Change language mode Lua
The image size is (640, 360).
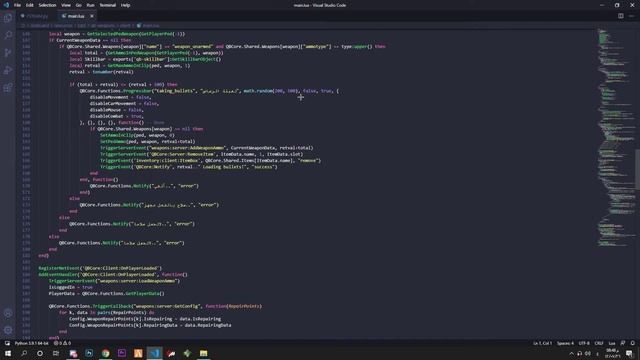[612, 343]
